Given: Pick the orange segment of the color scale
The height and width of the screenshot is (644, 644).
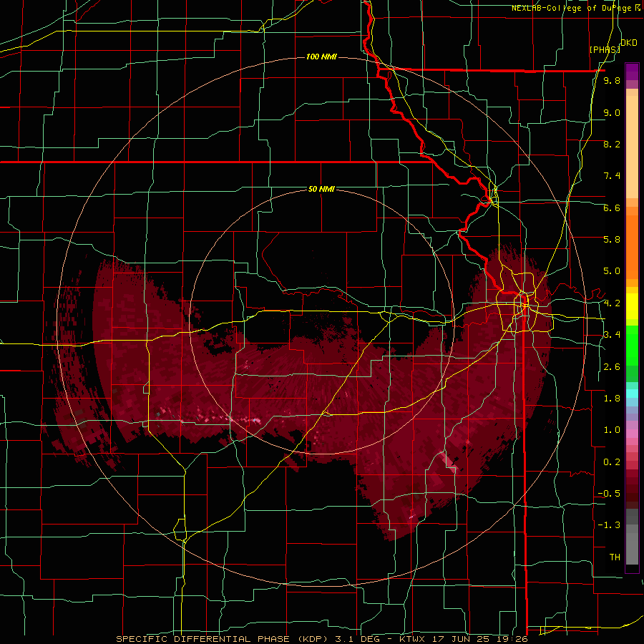Looking at the screenshot, I should click(632, 248).
